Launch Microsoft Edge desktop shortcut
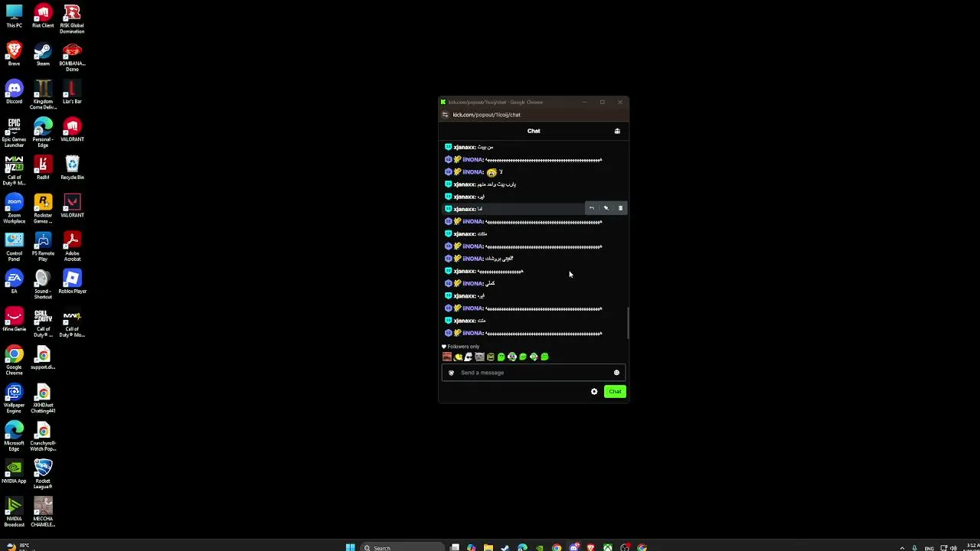 coord(14,436)
